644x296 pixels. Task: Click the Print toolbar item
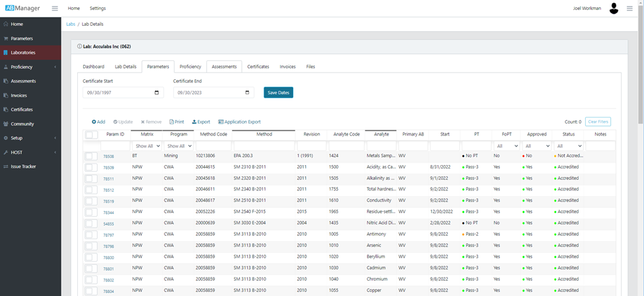(x=177, y=122)
